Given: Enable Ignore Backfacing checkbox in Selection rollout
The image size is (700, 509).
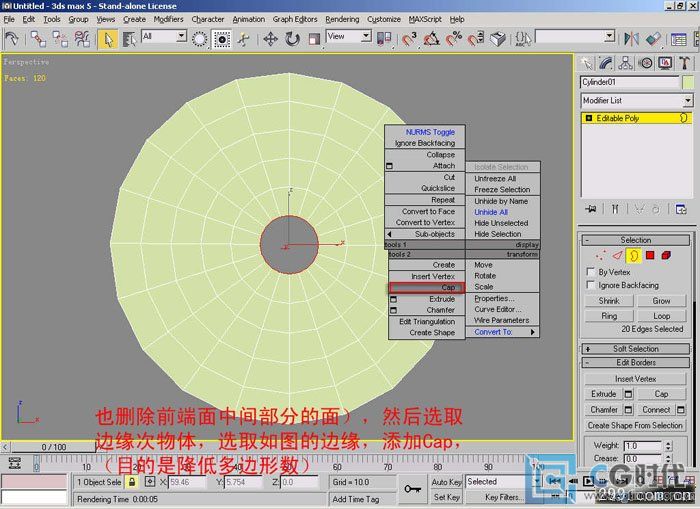Looking at the screenshot, I should pos(591,285).
